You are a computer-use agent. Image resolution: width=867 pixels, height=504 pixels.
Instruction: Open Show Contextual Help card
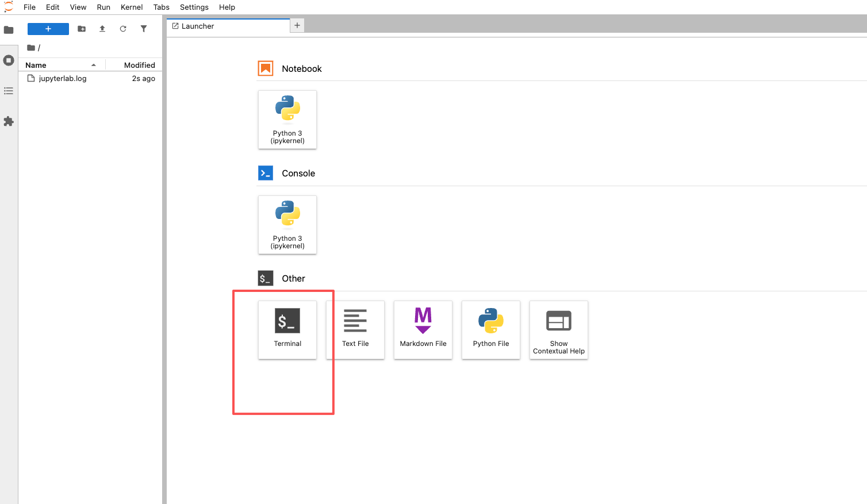pos(559,329)
